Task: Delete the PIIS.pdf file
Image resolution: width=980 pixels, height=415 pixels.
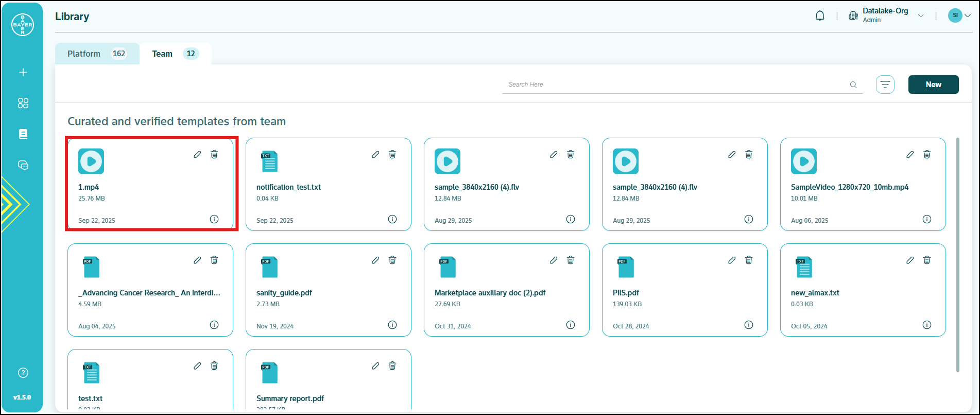Action: point(749,260)
